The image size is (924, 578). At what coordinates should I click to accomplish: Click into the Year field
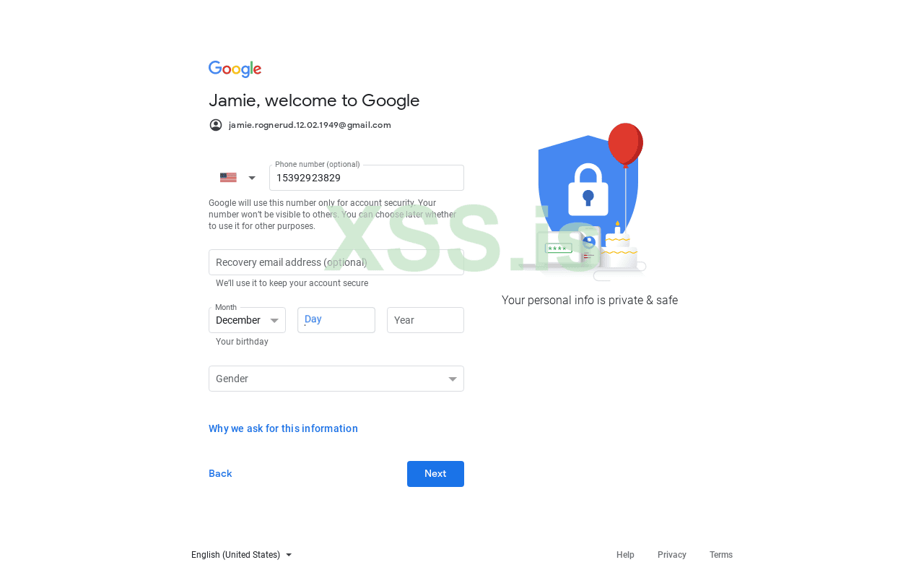tap(425, 320)
